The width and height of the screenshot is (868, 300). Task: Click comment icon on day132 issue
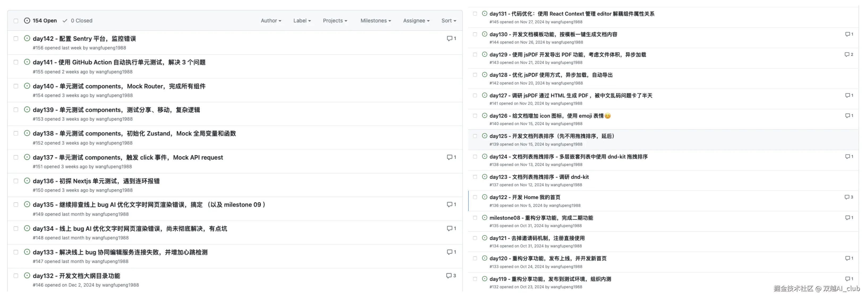449,276
